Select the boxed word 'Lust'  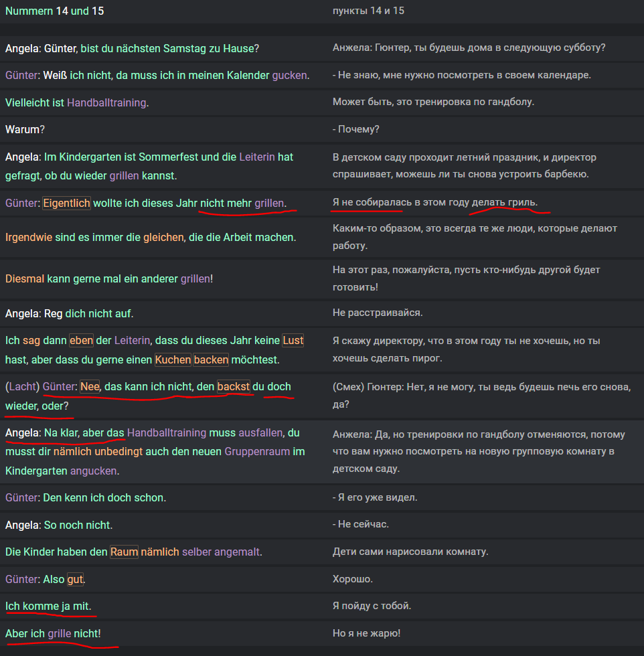(293, 341)
